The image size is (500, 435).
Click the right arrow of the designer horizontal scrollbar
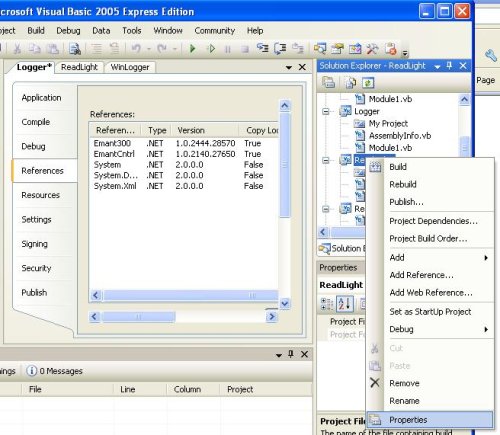272,316
